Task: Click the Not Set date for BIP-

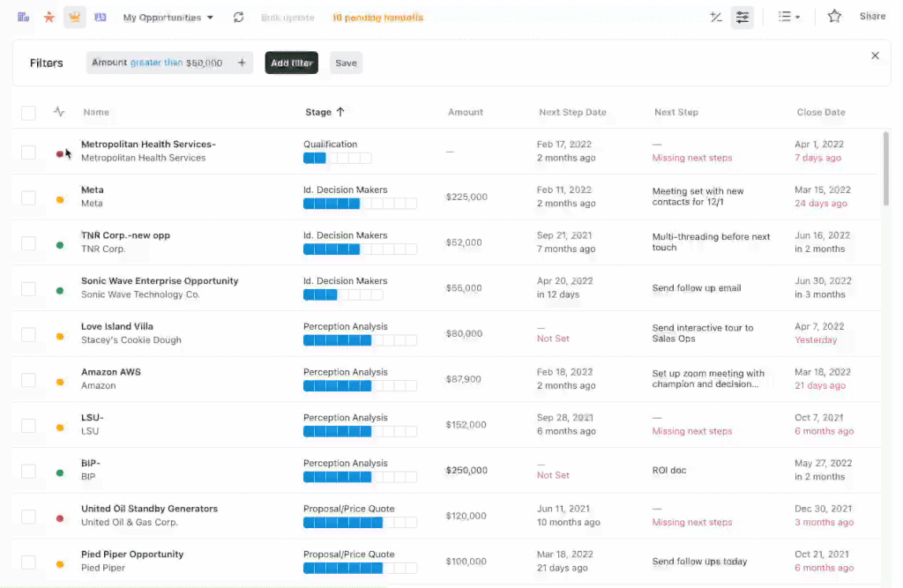Action: point(553,475)
